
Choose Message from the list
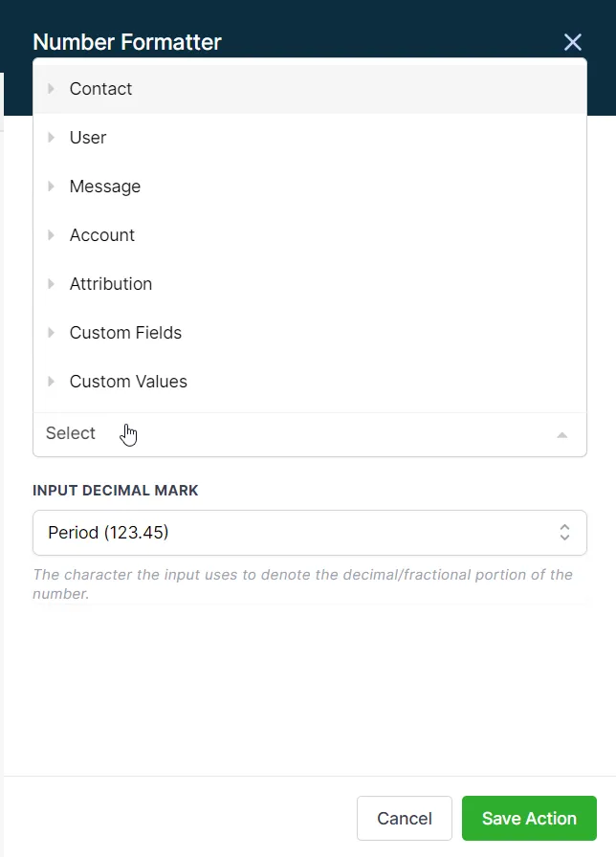click(105, 187)
